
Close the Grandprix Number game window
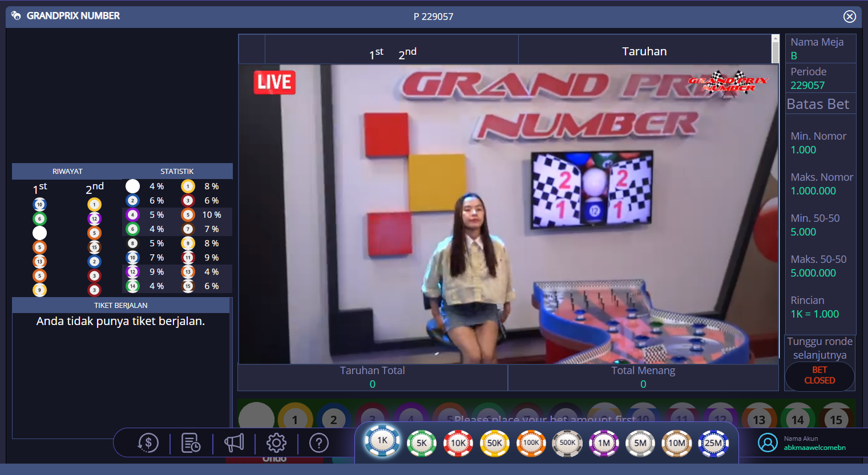(x=850, y=17)
